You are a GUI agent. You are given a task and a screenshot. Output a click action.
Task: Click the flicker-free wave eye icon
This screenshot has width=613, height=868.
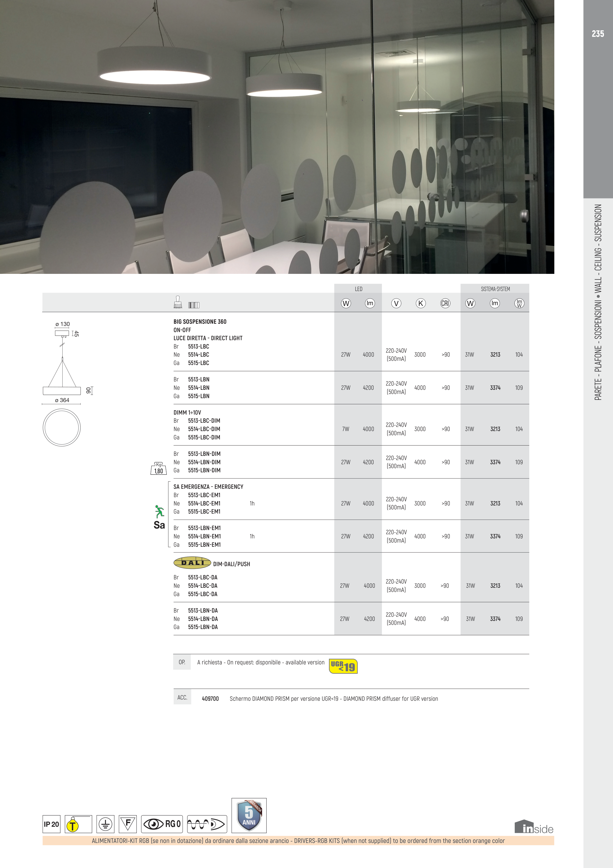point(207,824)
